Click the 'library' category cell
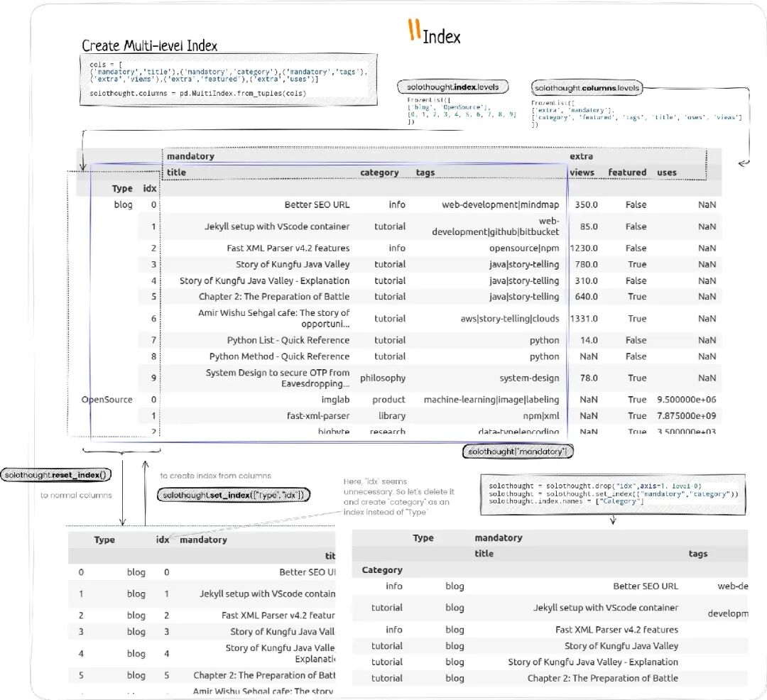Image resolution: width=767 pixels, height=700 pixels. coord(392,415)
